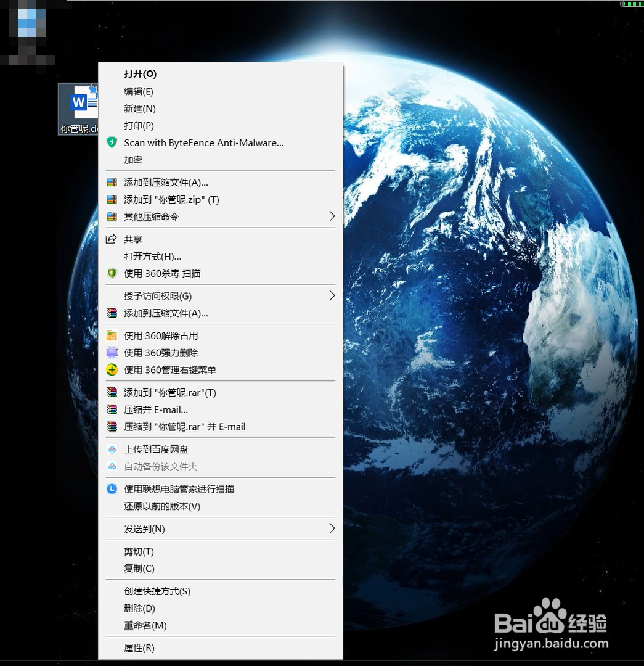This screenshot has height=666, width=644.
Task: Choose 复制(C) from the menu
Action: (221, 569)
